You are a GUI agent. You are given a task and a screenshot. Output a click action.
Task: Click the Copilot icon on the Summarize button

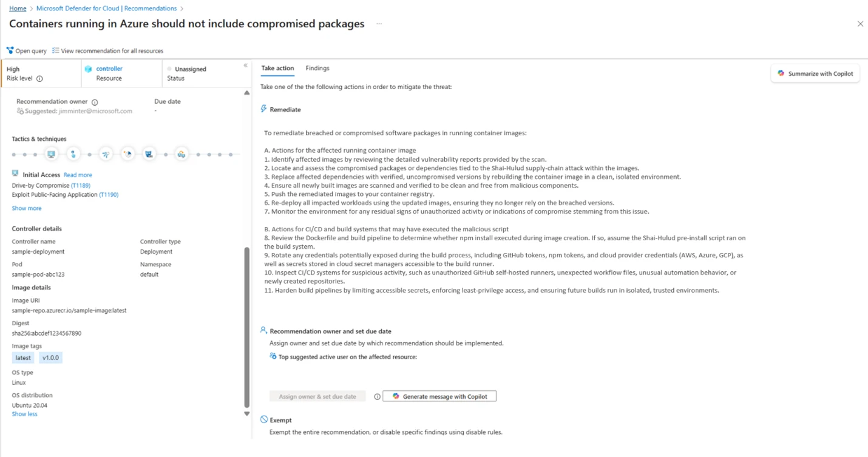(781, 73)
